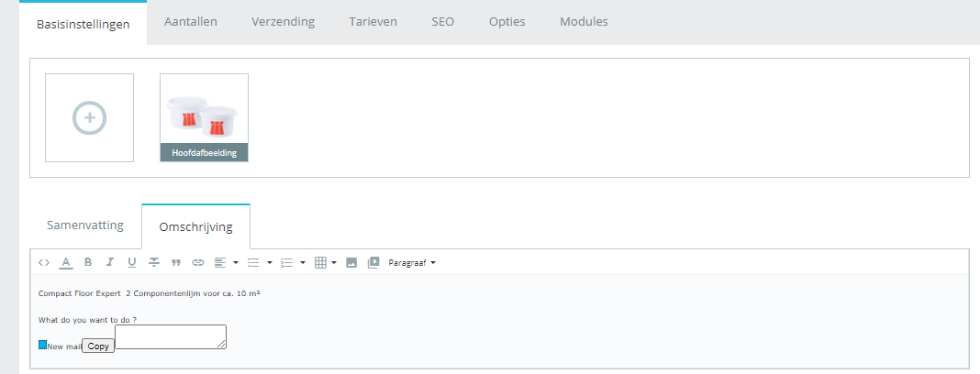Switch to the Verzending tab

click(283, 21)
